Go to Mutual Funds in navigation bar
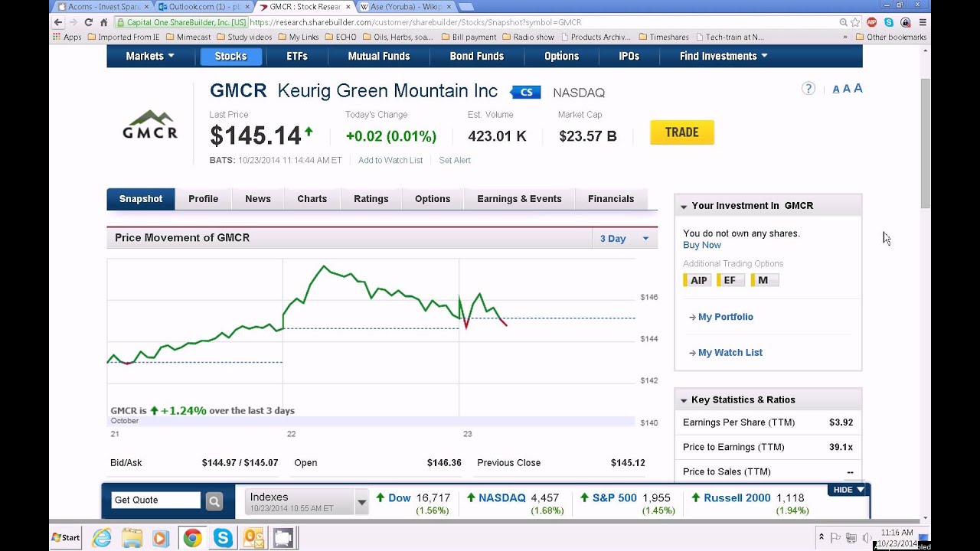The height and width of the screenshot is (551, 980). tap(379, 56)
